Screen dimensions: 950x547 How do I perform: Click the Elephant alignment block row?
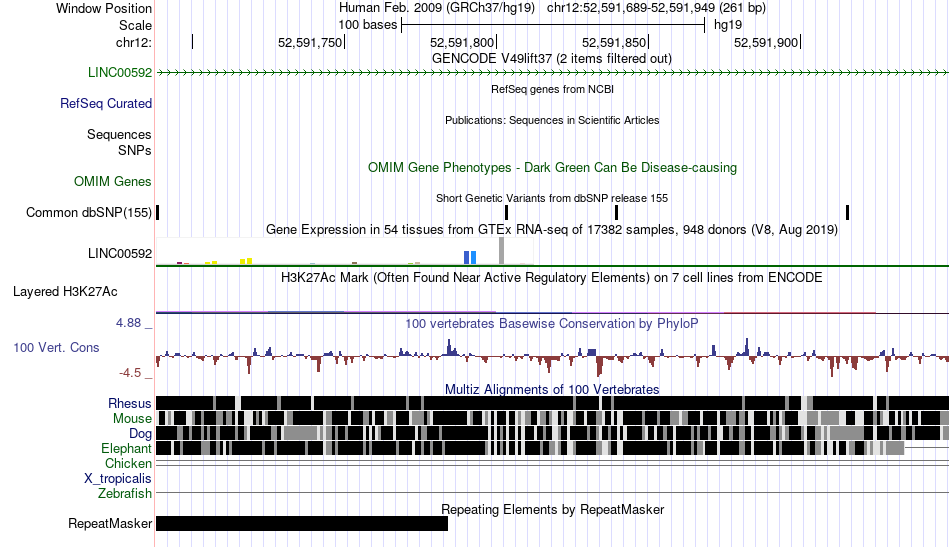coord(530,448)
